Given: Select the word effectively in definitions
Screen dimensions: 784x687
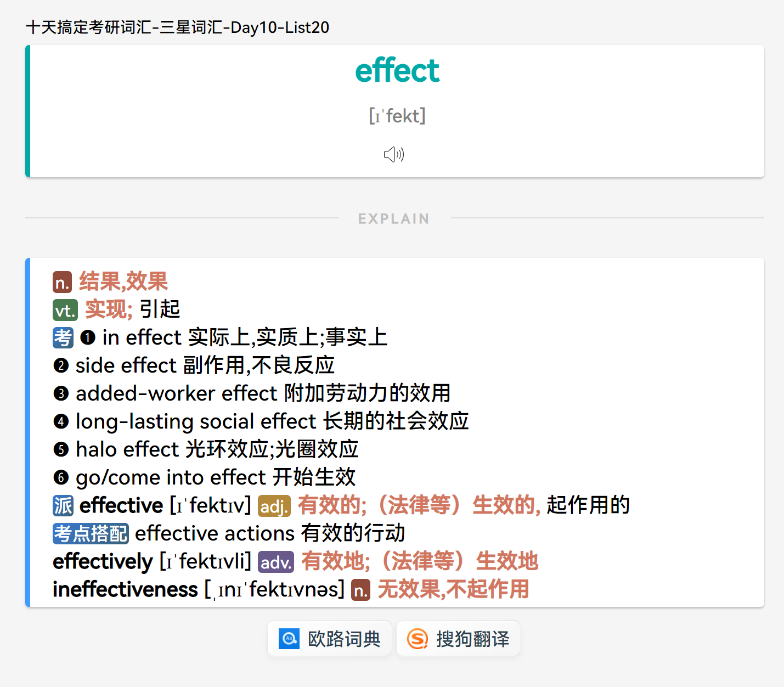Looking at the screenshot, I should click(103, 561).
